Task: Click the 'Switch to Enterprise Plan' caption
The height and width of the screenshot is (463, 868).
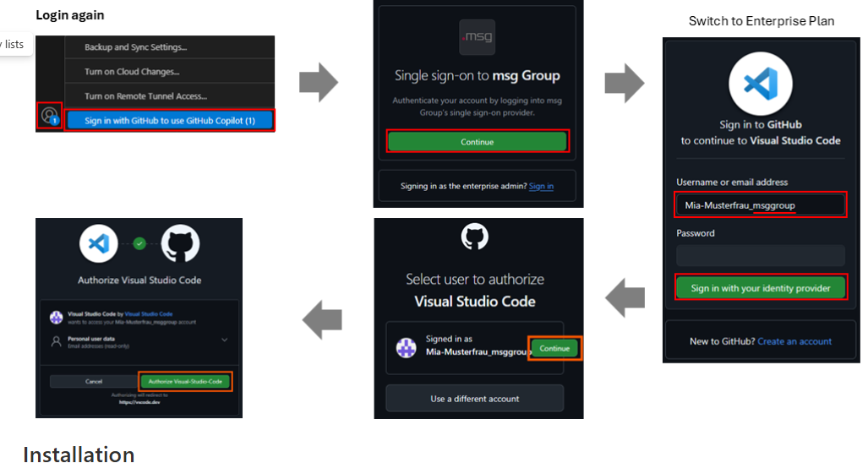Action: tap(762, 21)
